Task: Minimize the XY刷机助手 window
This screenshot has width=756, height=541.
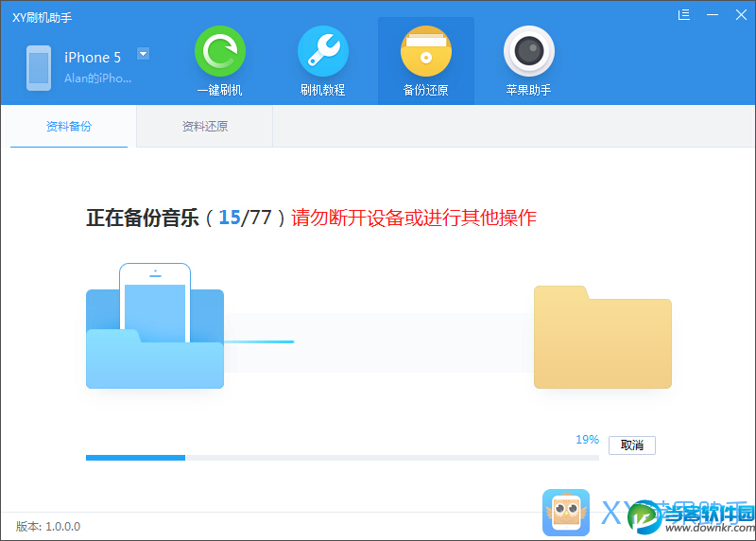Action: coord(713,15)
